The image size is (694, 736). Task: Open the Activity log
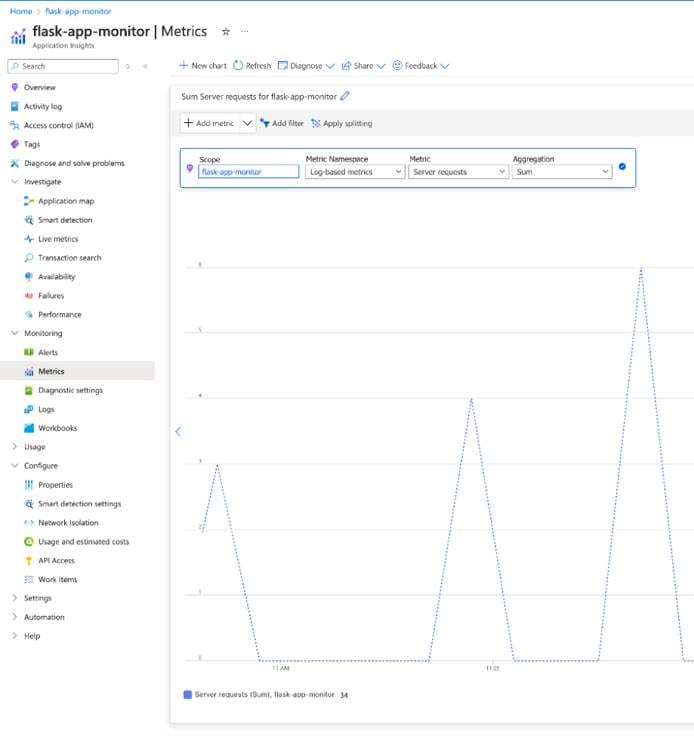click(x=43, y=107)
